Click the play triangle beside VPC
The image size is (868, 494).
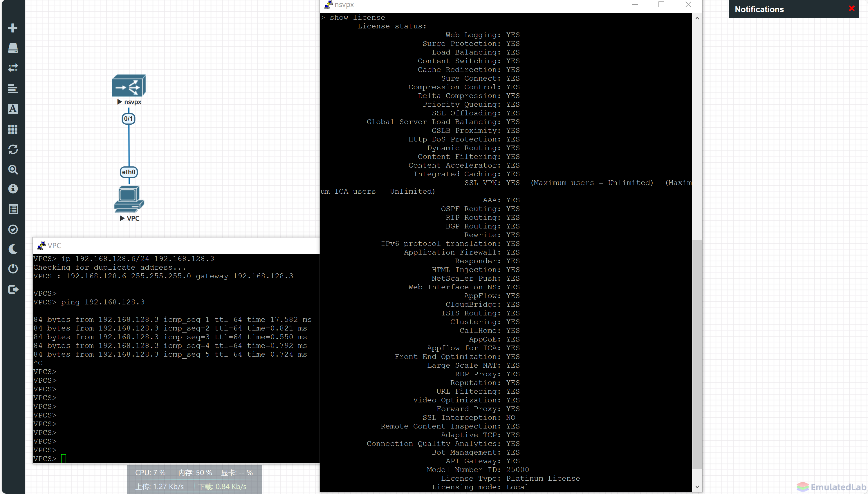[x=122, y=218]
